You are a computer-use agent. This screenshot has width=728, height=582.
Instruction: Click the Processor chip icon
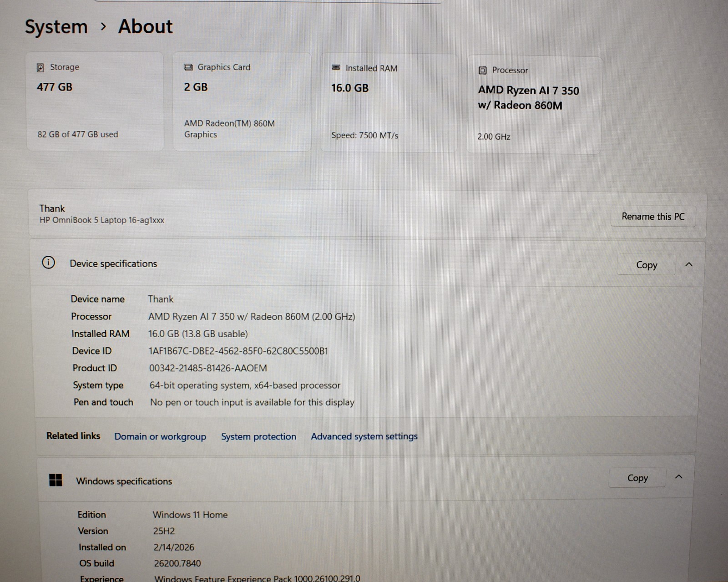coord(483,71)
